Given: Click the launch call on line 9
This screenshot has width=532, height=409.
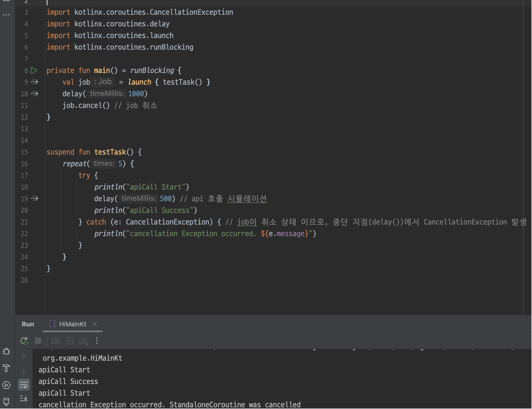Looking at the screenshot, I should coord(139,82).
